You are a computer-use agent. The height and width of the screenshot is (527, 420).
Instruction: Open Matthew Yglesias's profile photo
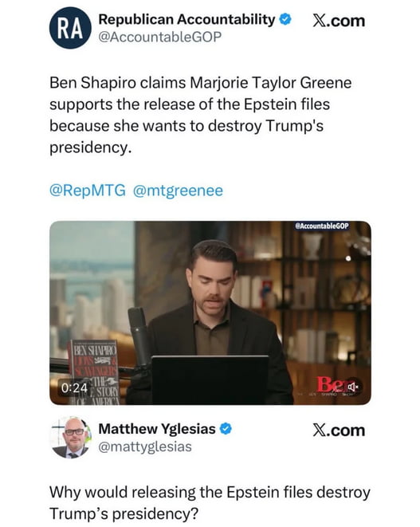70,437
